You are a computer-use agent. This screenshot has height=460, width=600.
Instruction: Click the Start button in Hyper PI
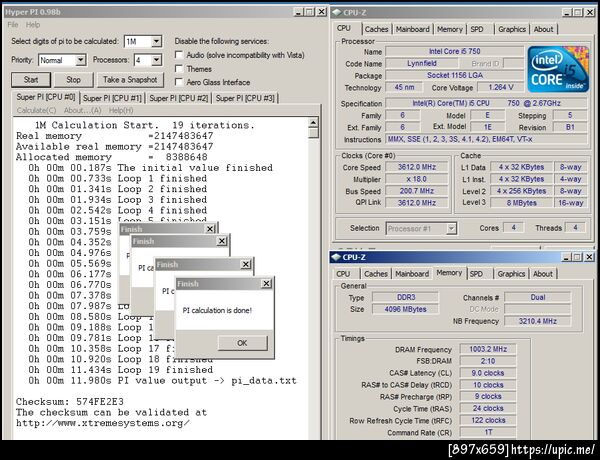pos(31,80)
